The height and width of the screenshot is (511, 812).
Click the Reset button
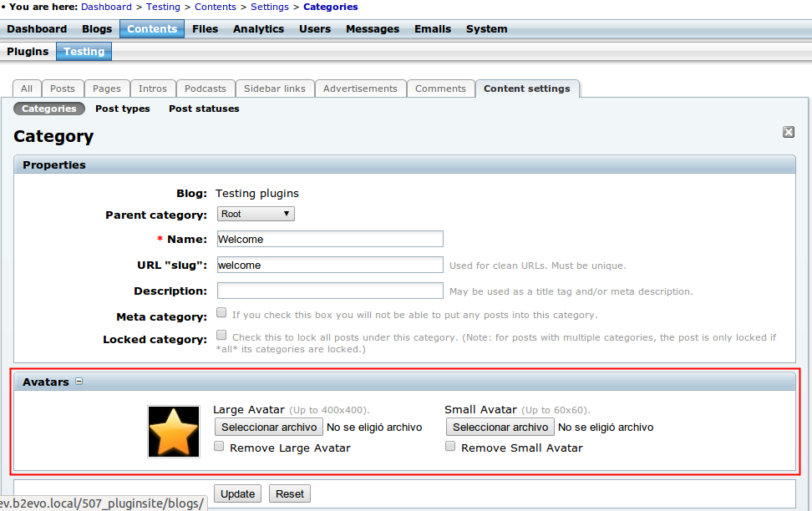tap(290, 494)
